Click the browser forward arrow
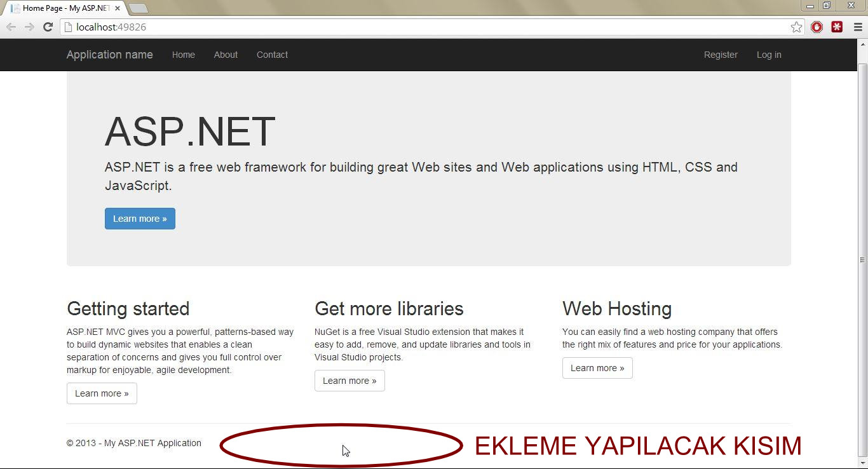Image resolution: width=868 pixels, height=469 pixels. click(x=29, y=27)
